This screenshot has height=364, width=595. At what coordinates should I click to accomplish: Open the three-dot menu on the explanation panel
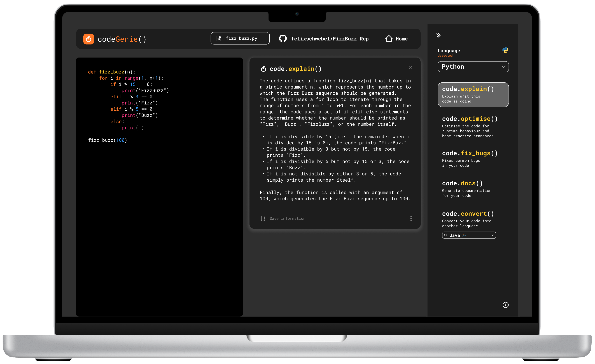(411, 219)
